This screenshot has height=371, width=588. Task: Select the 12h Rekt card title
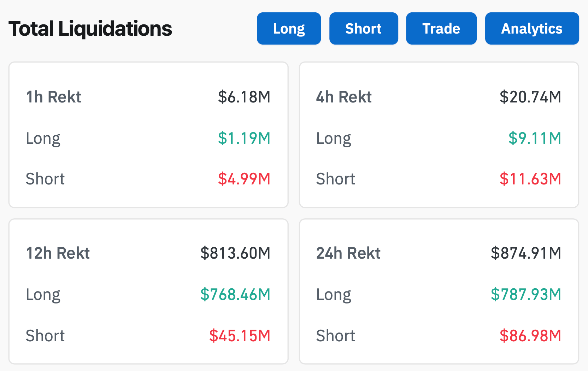click(x=58, y=253)
